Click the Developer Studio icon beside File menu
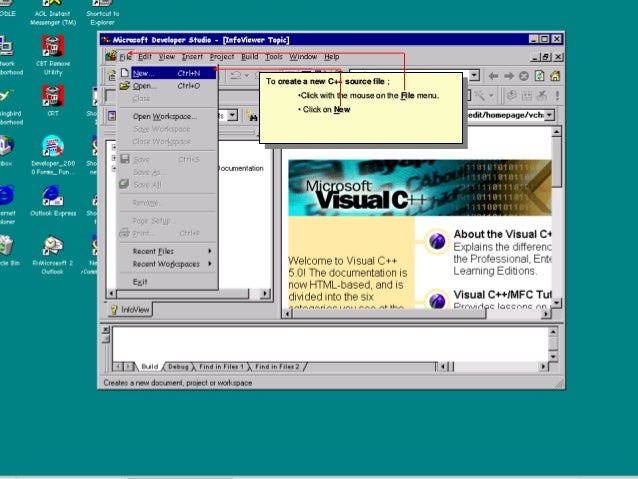This screenshot has width=638, height=479. point(111,56)
